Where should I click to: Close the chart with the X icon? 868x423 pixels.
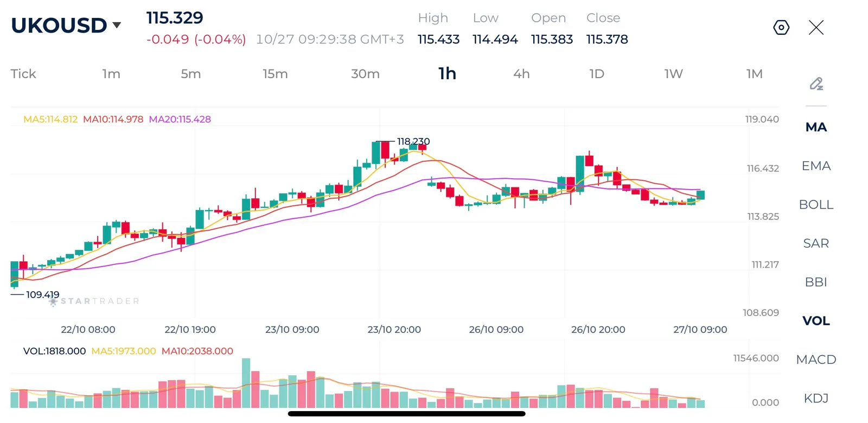point(816,27)
